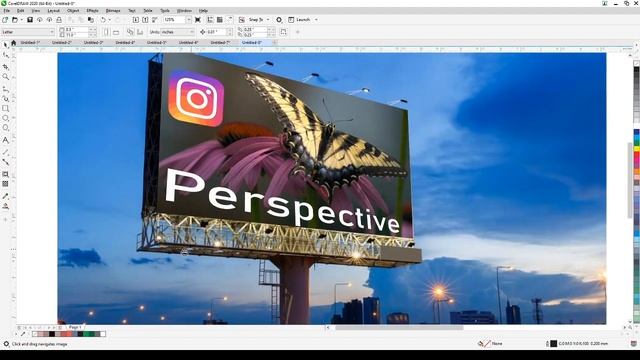Set page orientation to Portrait
Image resolution: width=640 pixels, height=360 pixels.
pyautogui.click(x=107, y=32)
